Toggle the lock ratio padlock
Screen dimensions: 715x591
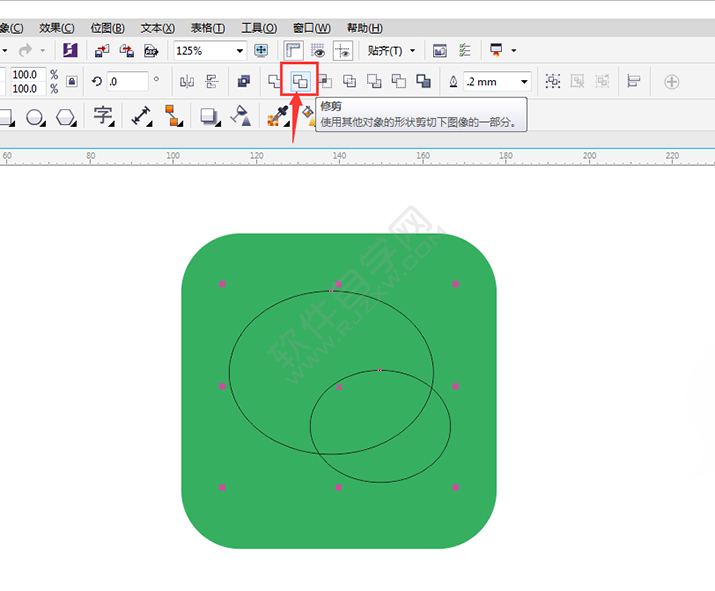[x=72, y=82]
